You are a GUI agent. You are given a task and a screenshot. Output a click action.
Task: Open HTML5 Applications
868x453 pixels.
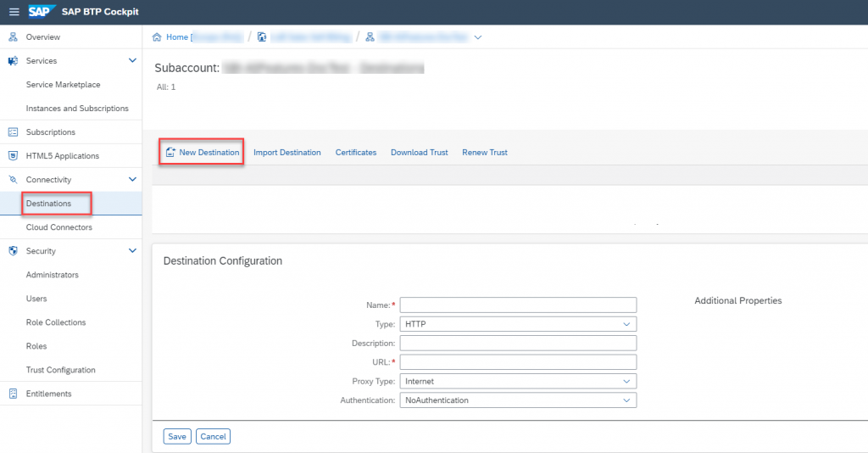point(63,156)
